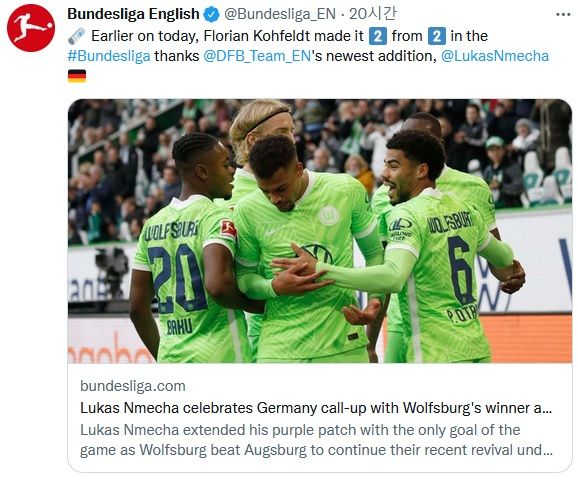Open the Bundesliga English display name
The image size is (578, 480).
coord(133,14)
